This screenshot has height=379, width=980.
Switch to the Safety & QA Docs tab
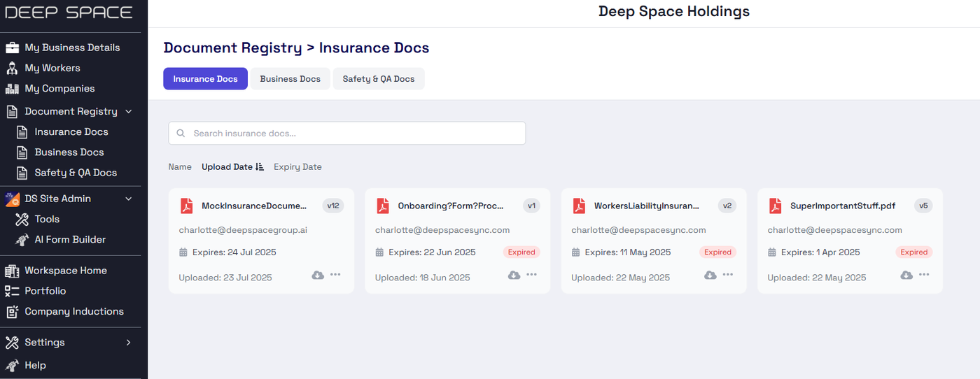tap(379, 79)
